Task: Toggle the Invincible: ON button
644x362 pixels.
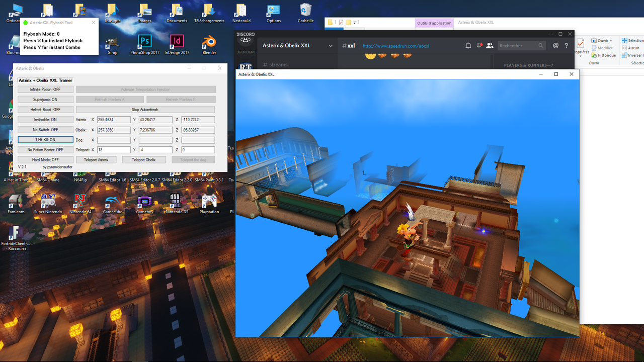Action: tap(45, 120)
